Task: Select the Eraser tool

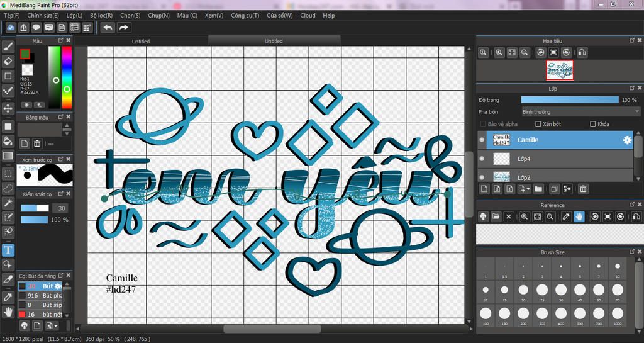Action: pyautogui.click(x=8, y=62)
